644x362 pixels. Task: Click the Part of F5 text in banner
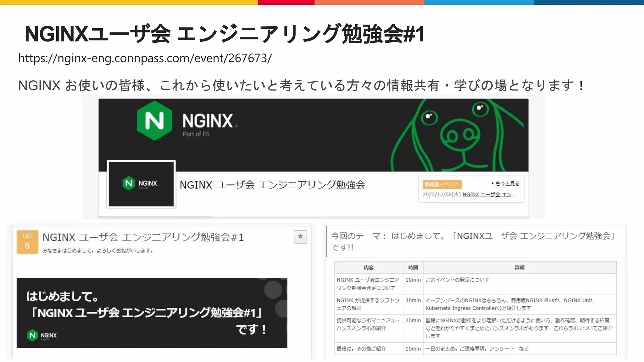click(x=196, y=134)
